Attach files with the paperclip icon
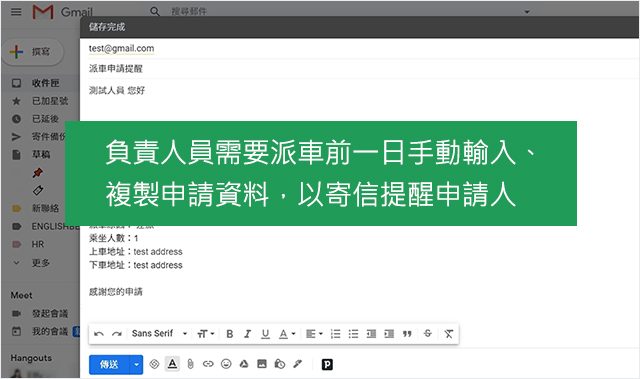Screen dimensions: 640x379 pos(190,364)
